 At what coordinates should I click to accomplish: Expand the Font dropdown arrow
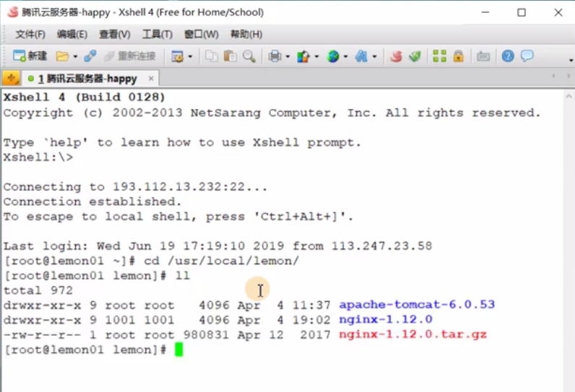pos(374,56)
